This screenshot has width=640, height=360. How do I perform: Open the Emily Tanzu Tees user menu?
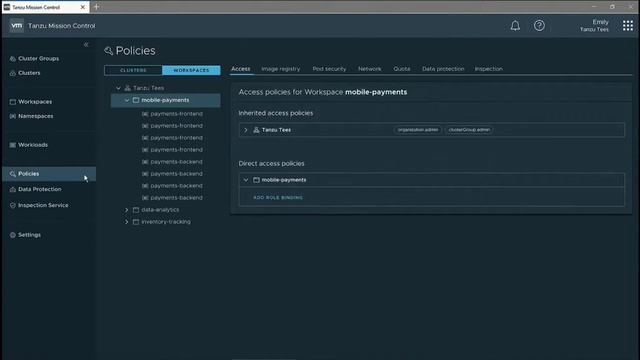[594, 25]
